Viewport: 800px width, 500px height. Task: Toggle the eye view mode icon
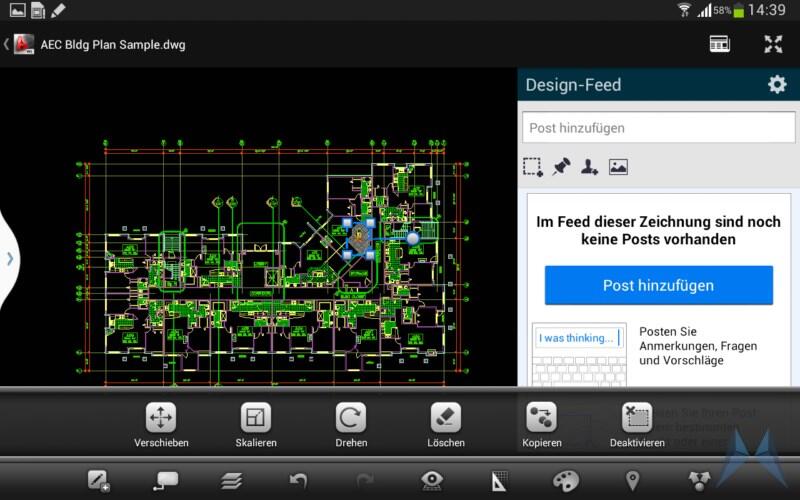tap(432, 481)
